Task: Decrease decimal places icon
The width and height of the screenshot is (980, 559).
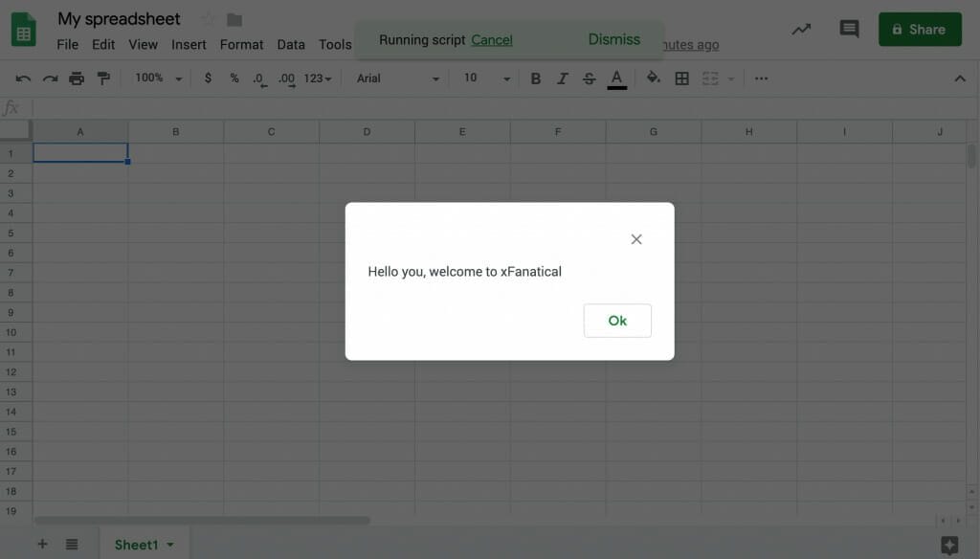Action: [x=259, y=79]
